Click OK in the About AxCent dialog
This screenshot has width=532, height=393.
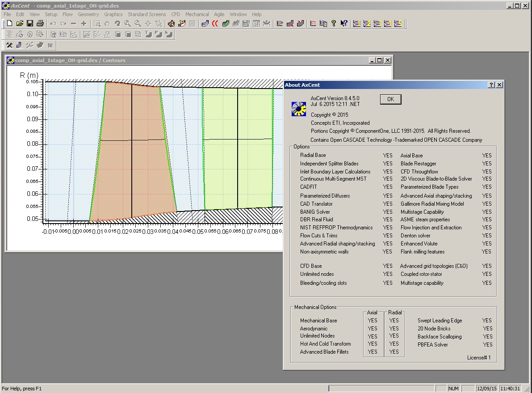click(x=390, y=99)
